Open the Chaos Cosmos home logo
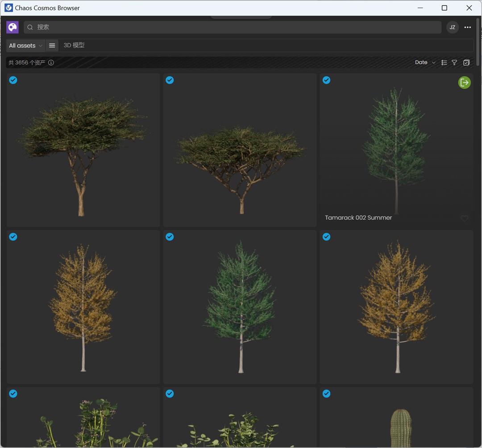The height and width of the screenshot is (448, 482). tap(12, 27)
